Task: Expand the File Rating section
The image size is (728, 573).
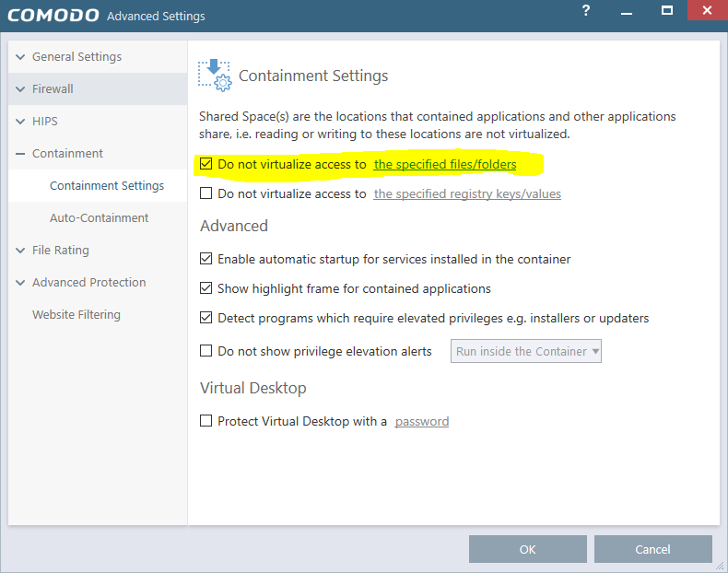Action: click(20, 251)
